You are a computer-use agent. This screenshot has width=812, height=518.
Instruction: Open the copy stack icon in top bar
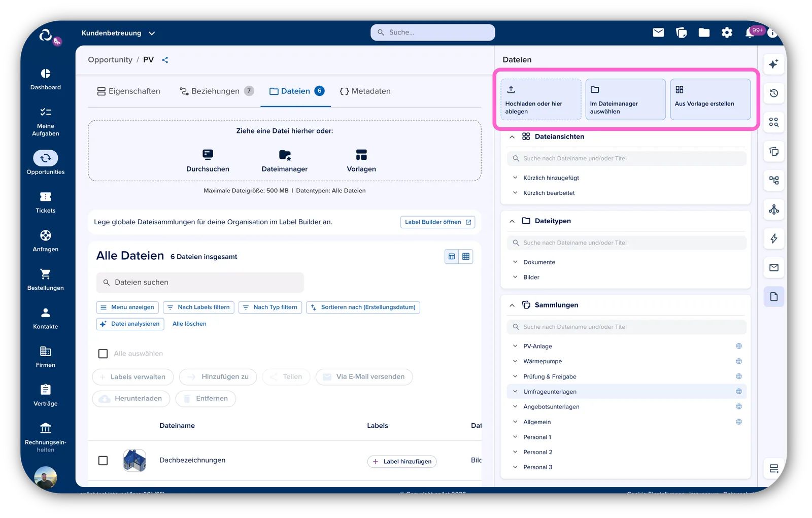pos(681,32)
